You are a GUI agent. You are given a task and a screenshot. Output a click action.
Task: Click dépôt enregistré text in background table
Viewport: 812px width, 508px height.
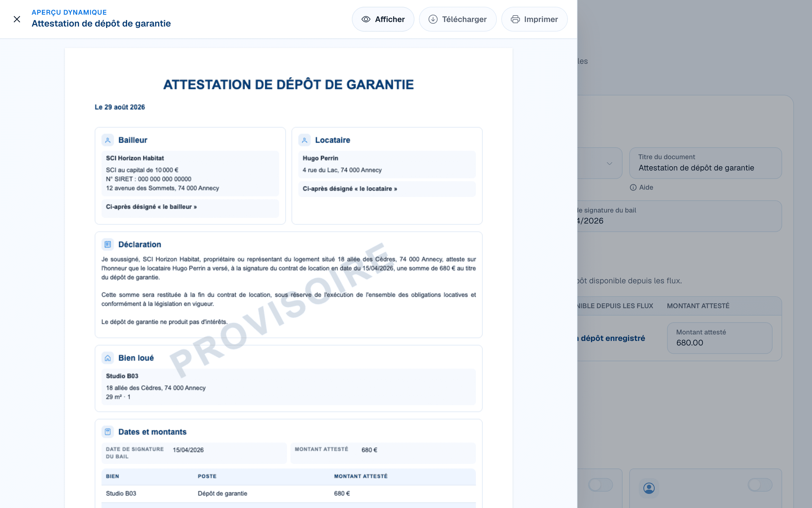point(613,338)
